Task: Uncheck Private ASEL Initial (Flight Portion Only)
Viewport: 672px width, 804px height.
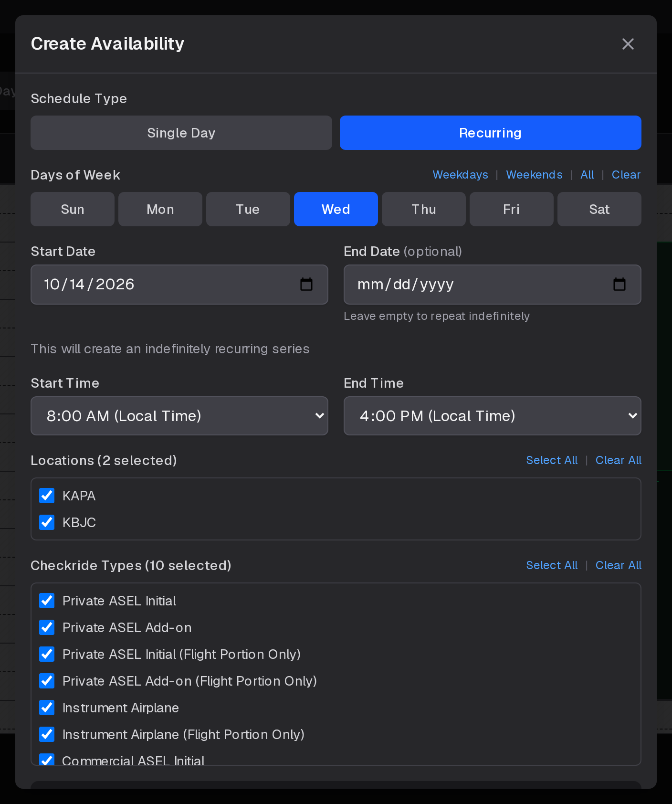Action: click(47, 654)
